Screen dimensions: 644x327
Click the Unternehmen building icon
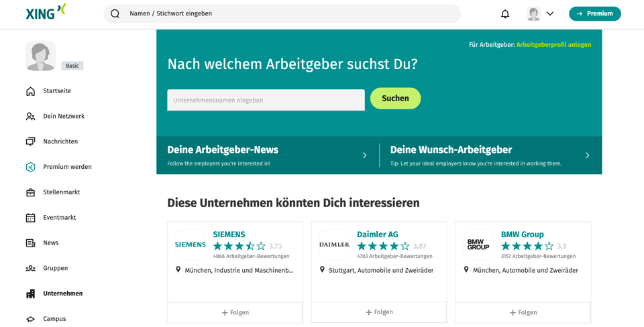point(30,293)
